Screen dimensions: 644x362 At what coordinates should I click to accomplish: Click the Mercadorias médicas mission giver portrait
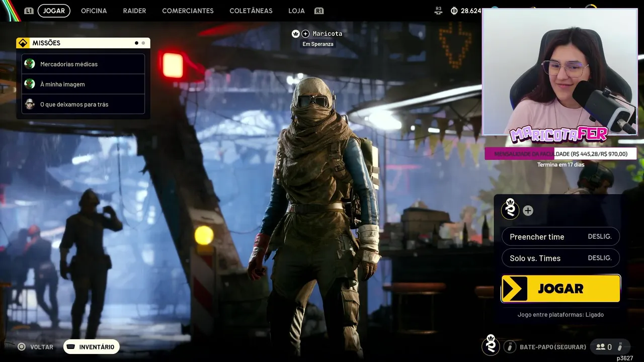tap(30, 64)
